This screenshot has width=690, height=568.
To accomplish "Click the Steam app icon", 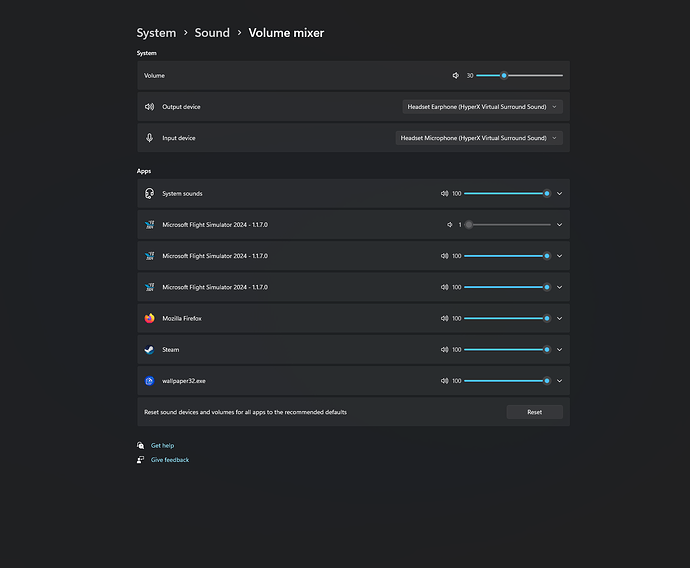I will (149, 350).
